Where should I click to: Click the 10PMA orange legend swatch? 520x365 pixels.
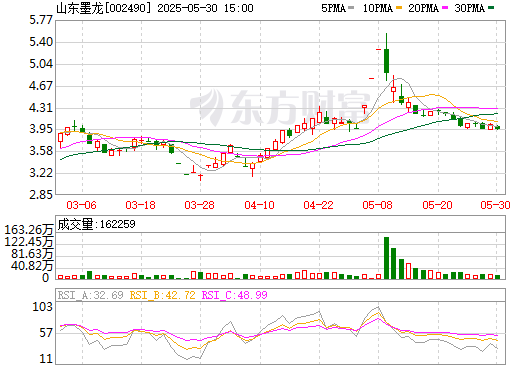[399, 8]
